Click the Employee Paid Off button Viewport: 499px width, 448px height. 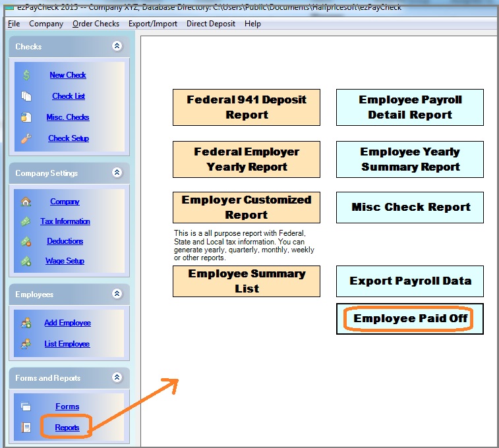[410, 319]
